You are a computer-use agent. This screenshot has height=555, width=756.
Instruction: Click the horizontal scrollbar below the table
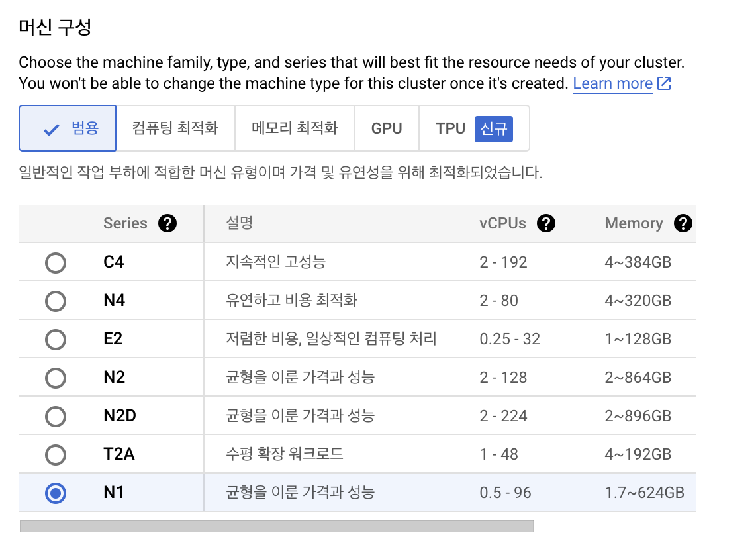click(277, 526)
